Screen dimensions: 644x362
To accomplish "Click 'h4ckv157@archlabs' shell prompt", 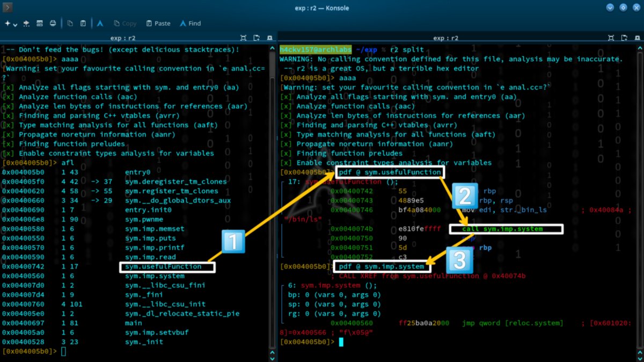I will click(316, 49).
